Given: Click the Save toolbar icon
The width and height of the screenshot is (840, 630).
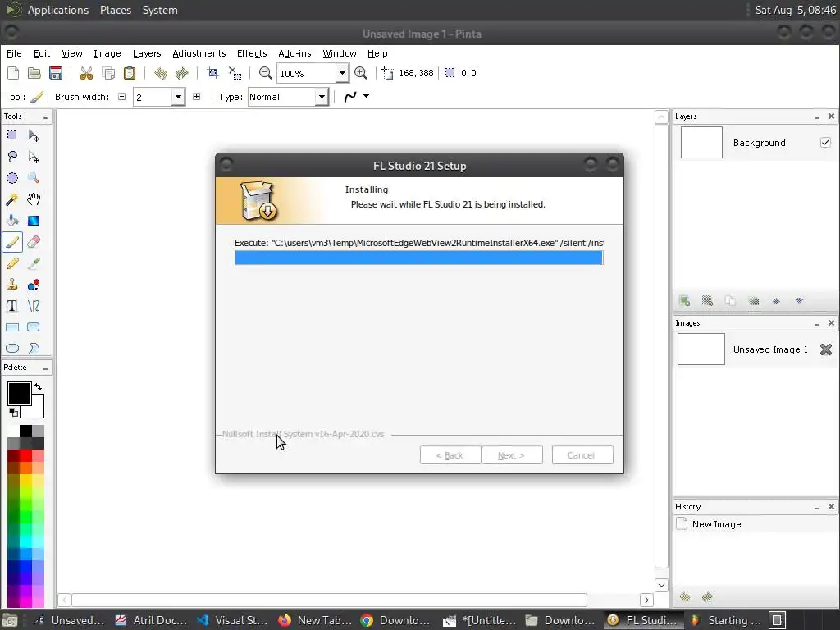Looking at the screenshot, I should pyautogui.click(x=56, y=73).
